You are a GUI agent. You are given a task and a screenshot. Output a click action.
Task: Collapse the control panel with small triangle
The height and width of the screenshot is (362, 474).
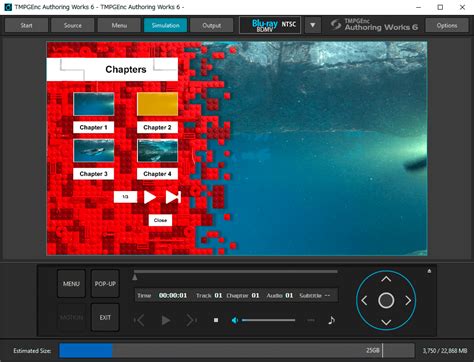[x=429, y=271]
